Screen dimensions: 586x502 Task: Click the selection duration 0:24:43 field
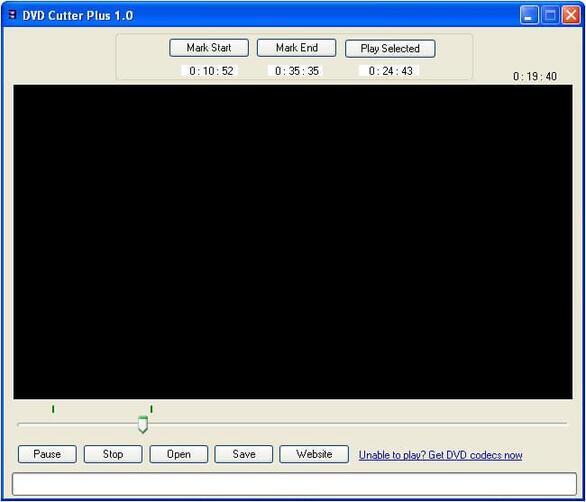pyautogui.click(x=390, y=71)
